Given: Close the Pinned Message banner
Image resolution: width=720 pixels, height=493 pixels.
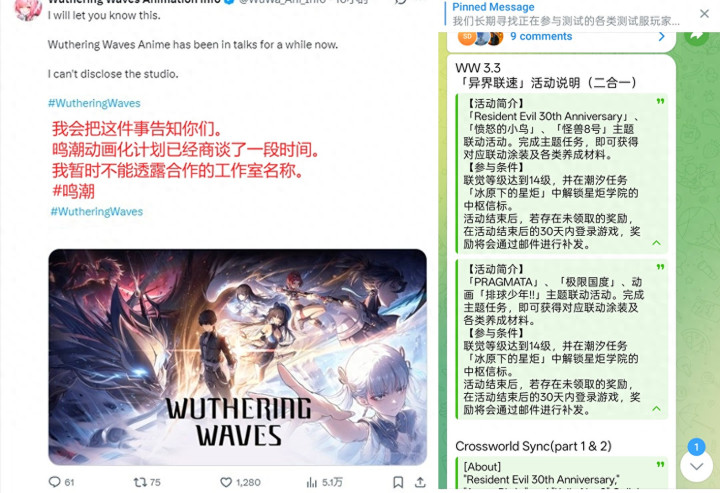Looking at the screenshot, I should 704,14.
